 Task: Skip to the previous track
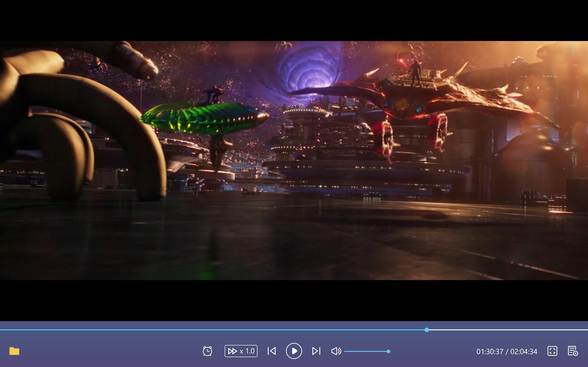(x=272, y=351)
